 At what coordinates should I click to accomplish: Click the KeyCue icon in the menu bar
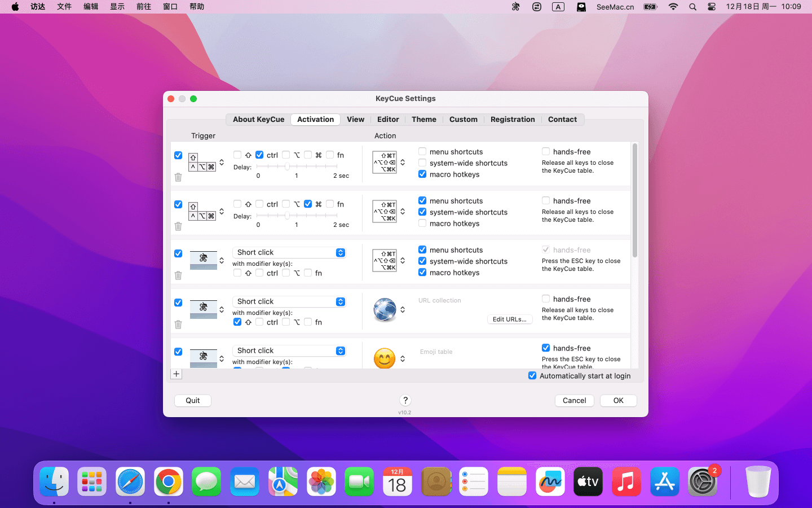coord(515,7)
